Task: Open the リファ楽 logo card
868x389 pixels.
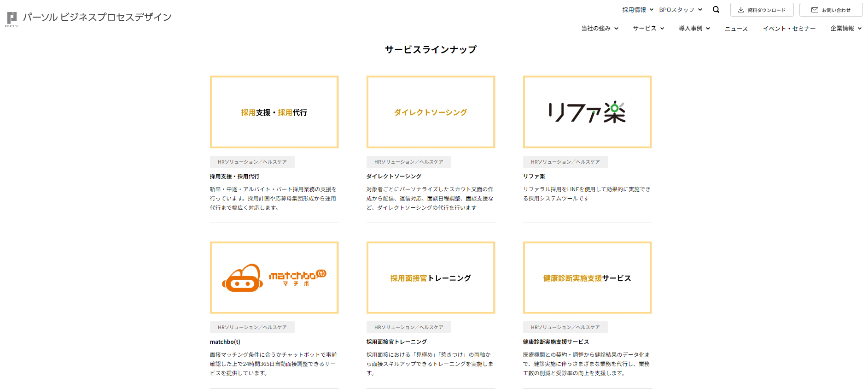Action: coord(588,112)
